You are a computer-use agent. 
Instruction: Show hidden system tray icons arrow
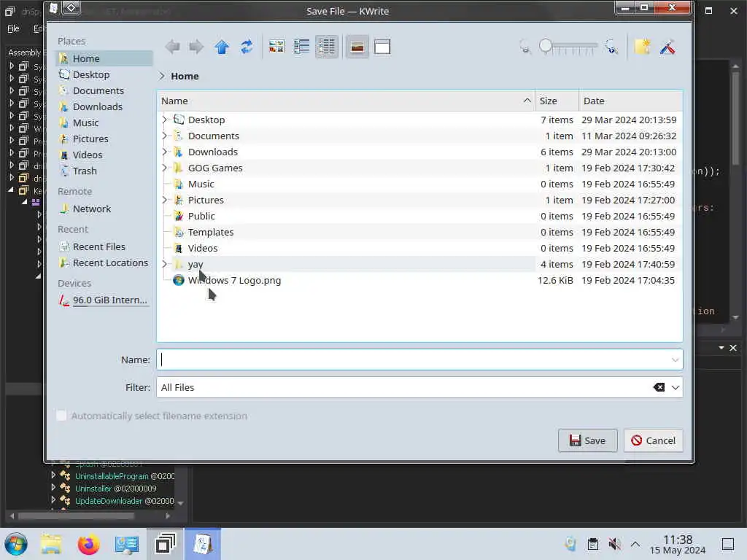[x=635, y=544]
